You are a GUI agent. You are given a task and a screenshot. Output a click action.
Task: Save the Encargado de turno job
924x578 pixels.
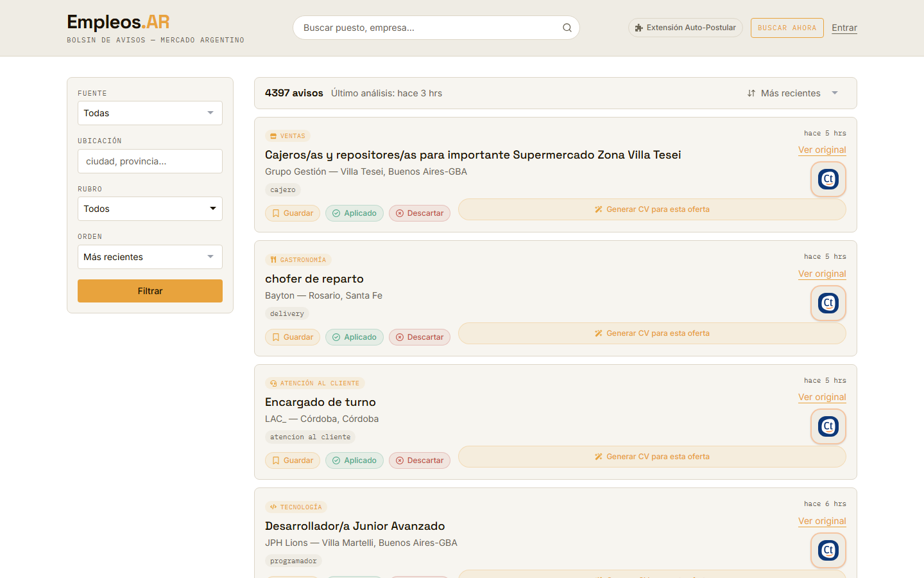pos(293,460)
